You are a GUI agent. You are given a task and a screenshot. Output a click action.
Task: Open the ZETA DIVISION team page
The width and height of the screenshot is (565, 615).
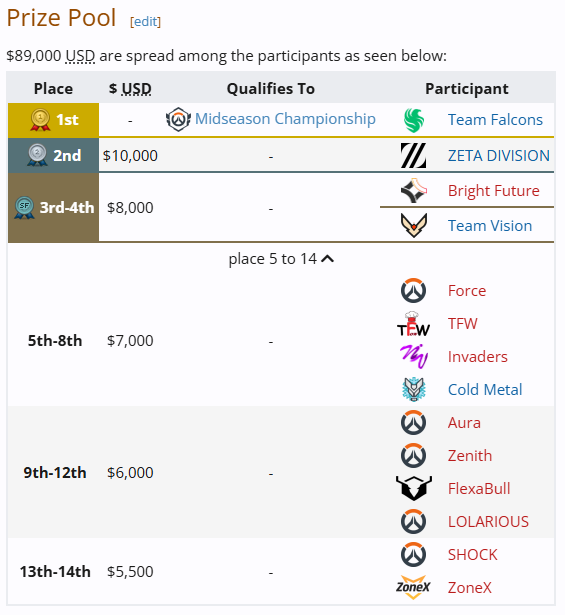coord(498,156)
